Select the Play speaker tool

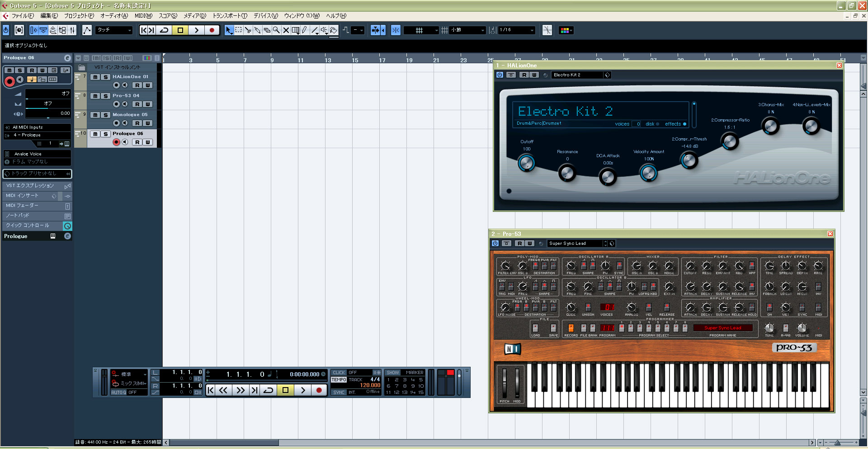point(324,30)
